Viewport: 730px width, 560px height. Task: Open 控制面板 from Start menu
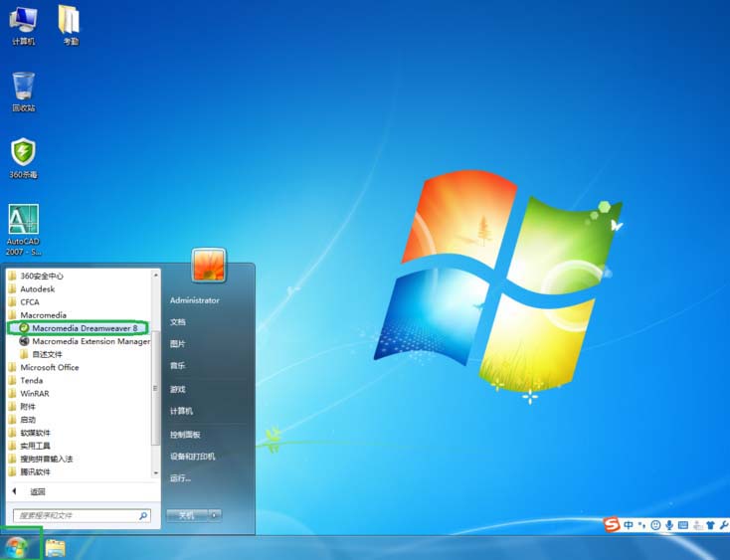coord(185,435)
